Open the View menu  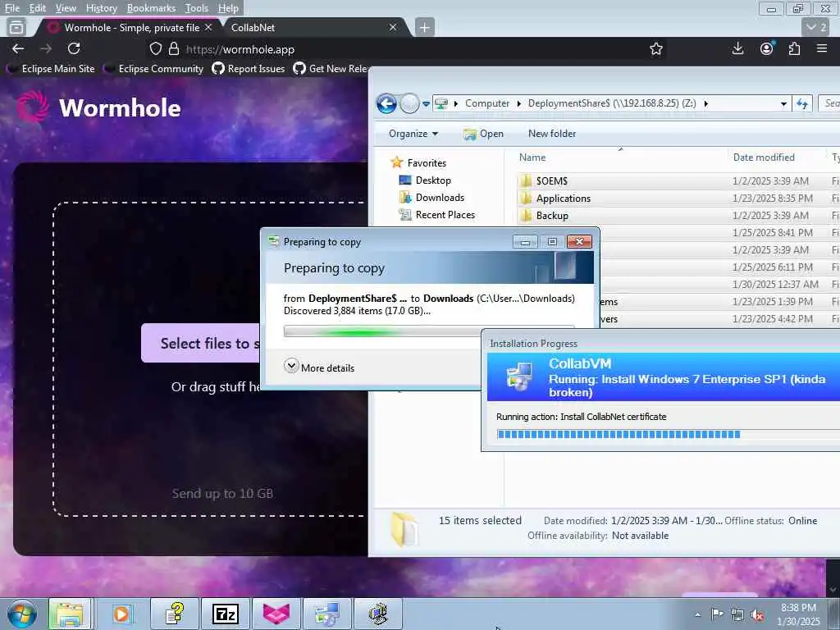tap(66, 8)
